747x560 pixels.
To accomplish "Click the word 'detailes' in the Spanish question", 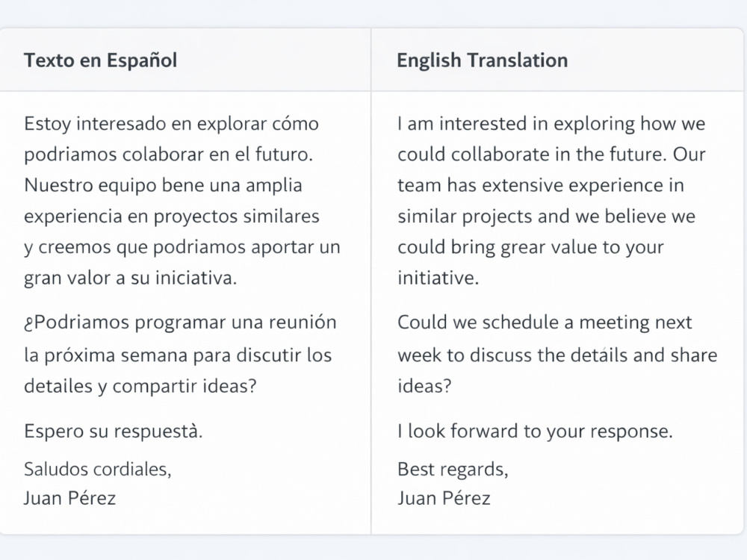I will point(58,386).
